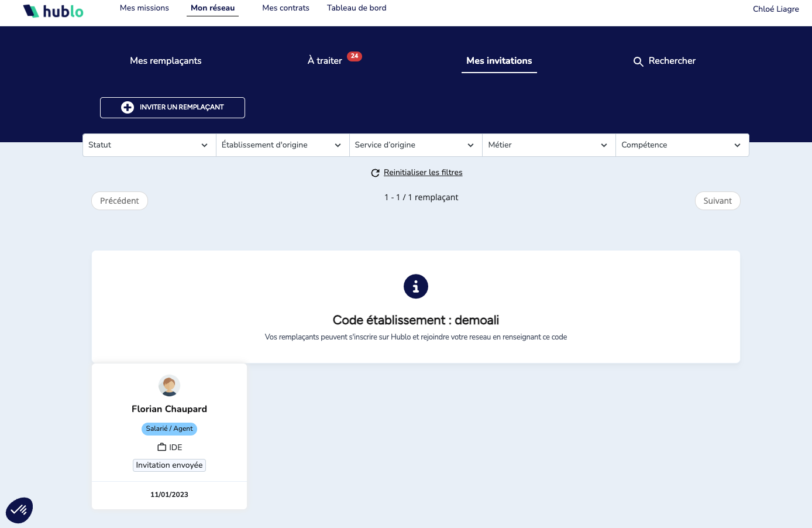Click the plus icon on invite button
This screenshot has height=528, width=812.
click(127, 107)
